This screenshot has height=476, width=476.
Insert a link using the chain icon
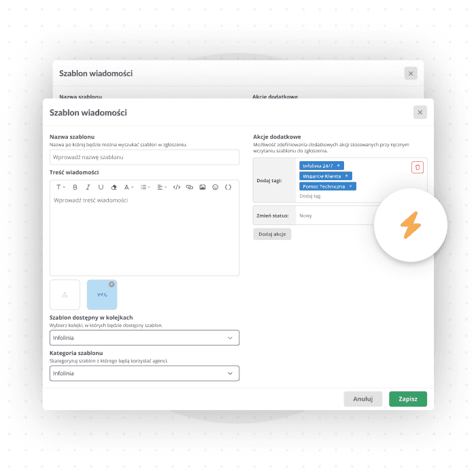point(190,187)
